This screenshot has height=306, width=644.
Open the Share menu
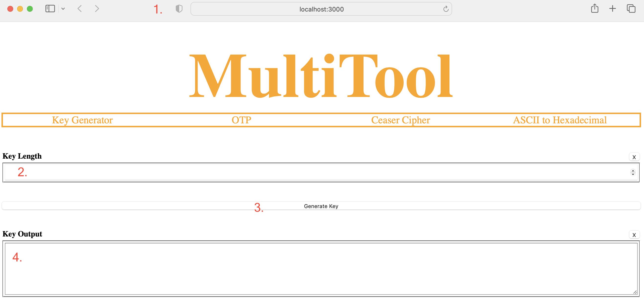click(595, 9)
